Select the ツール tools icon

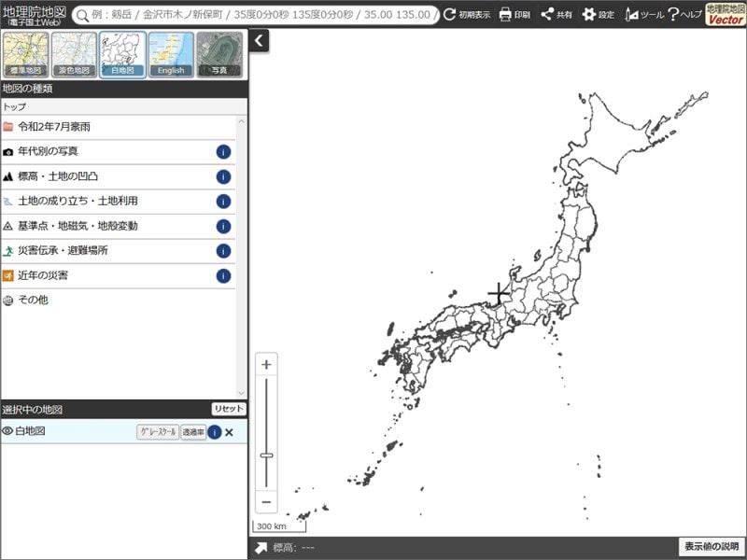(x=633, y=14)
